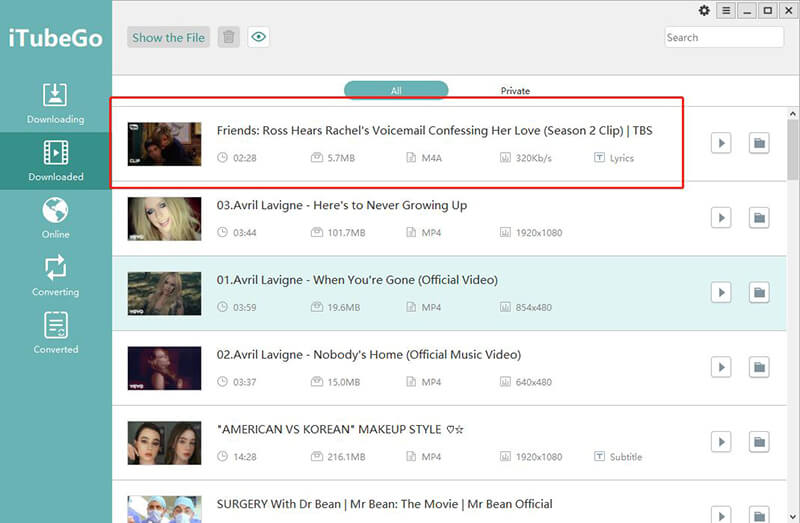Open folder for American vs Korean Makeup
The width and height of the screenshot is (800, 523).
coord(759,442)
